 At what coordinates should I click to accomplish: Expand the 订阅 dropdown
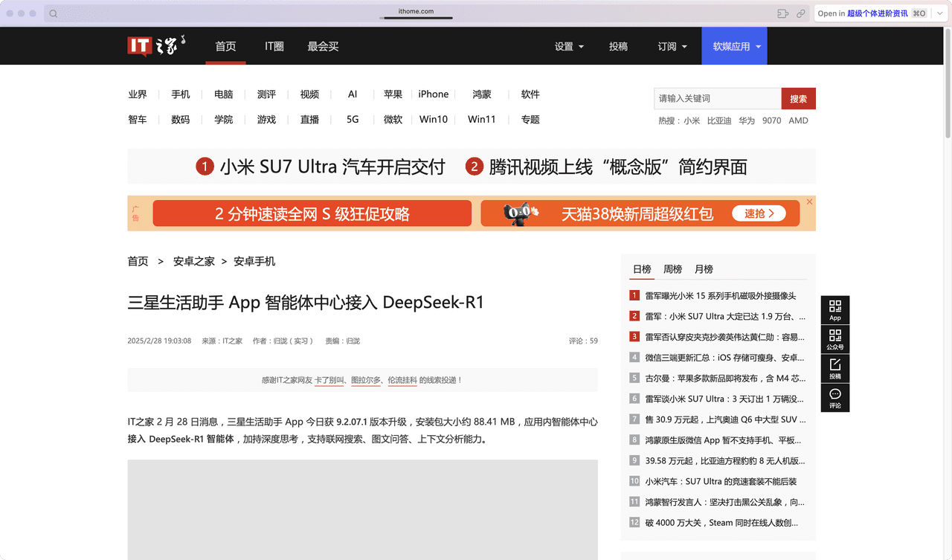[x=672, y=46]
